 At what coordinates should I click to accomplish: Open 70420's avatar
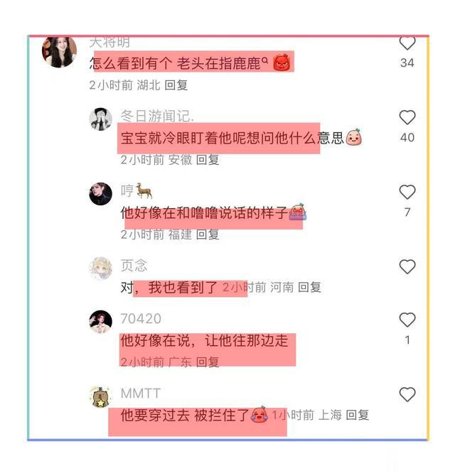(x=100, y=322)
